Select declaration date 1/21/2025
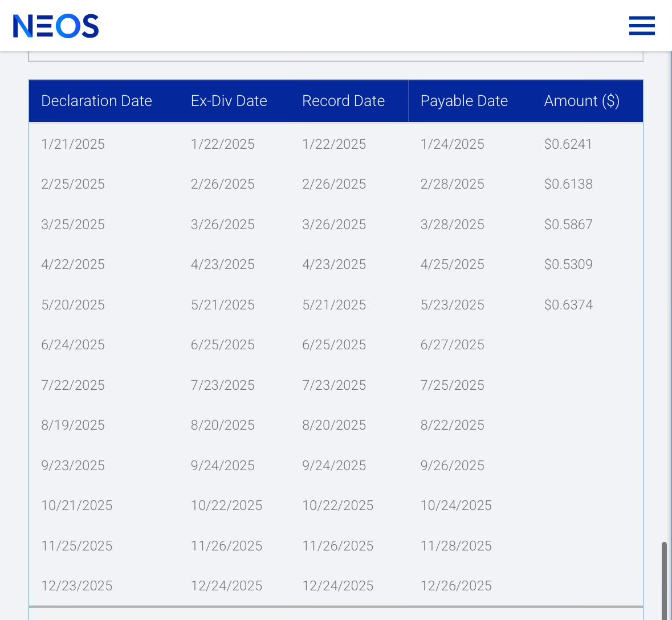This screenshot has width=672, height=620. (73, 144)
